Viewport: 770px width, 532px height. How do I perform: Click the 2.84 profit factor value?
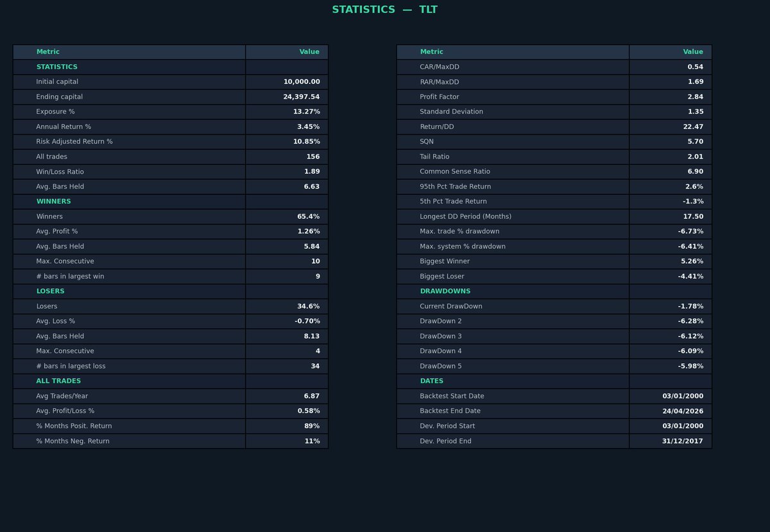point(696,97)
